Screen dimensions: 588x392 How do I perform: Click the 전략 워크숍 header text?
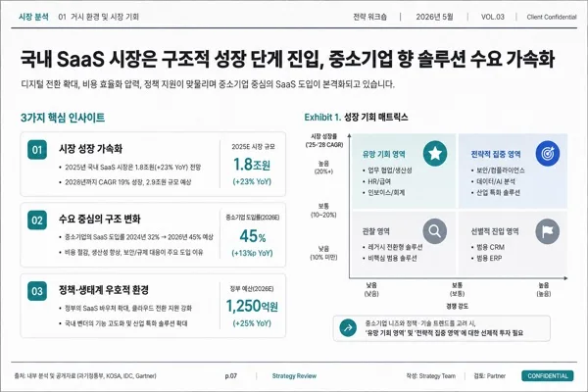[369, 17]
